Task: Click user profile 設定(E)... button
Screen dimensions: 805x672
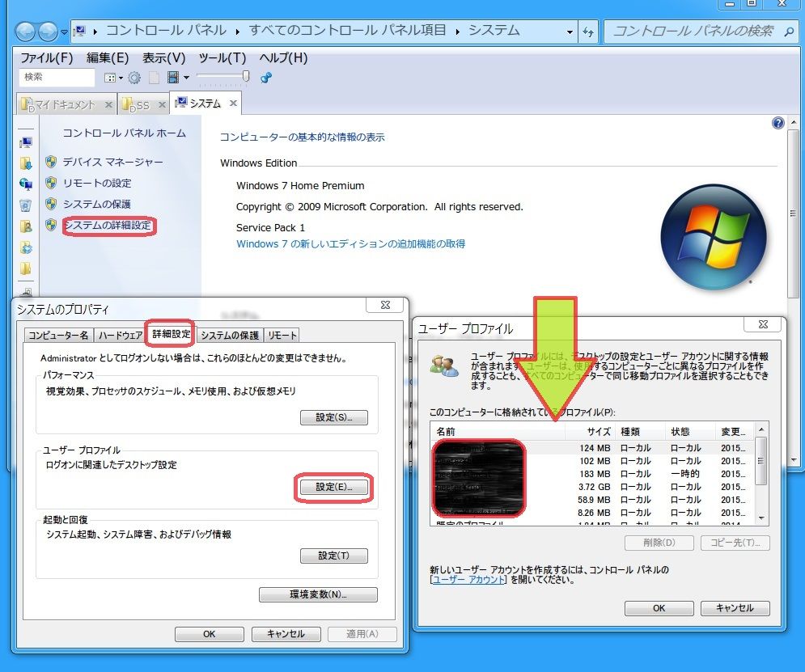Action: (333, 487)
